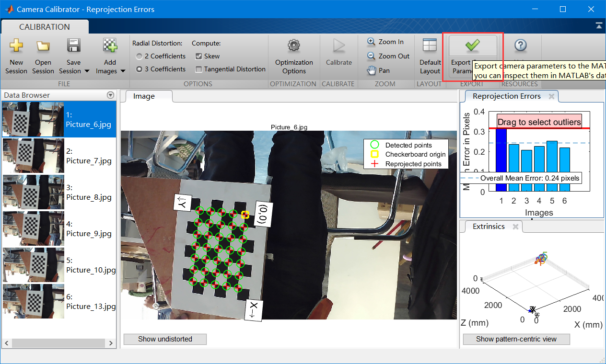This screenshot has height=364, width=606.
Task: Switch to the Reprojection Errors tab
Action: tap(506, 96)
